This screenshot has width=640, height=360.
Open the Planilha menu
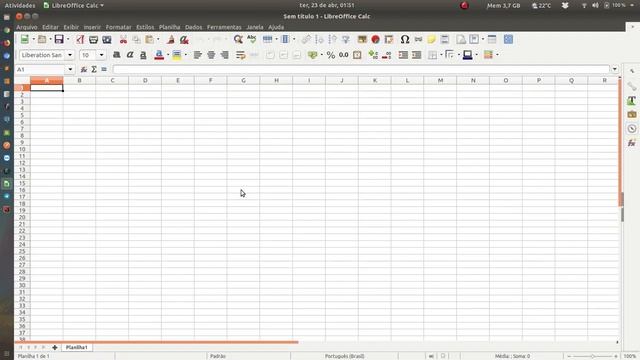coord(169,27)
